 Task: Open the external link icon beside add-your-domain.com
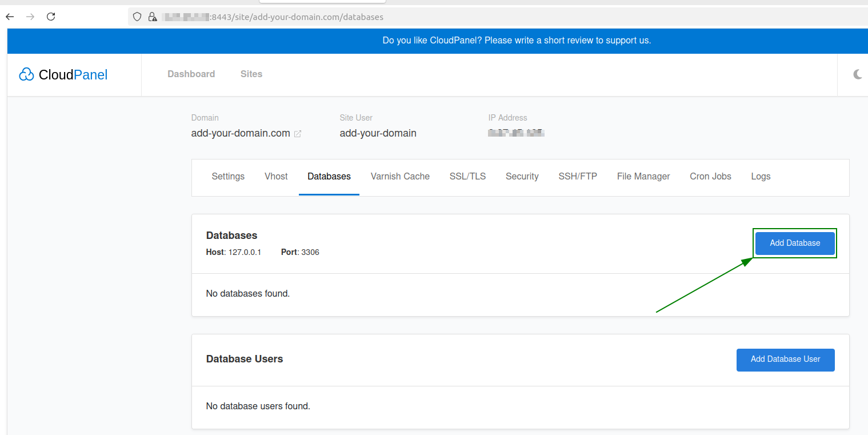point(298,134)
